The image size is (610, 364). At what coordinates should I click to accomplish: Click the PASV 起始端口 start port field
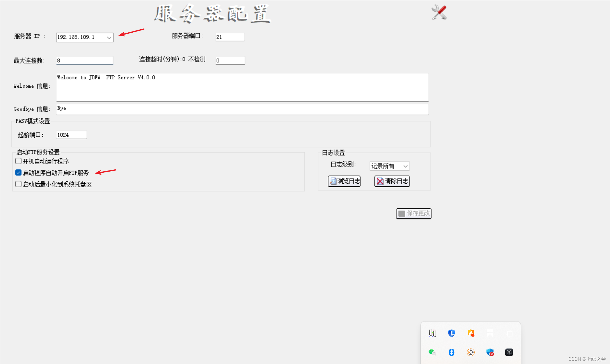point(71,135)
